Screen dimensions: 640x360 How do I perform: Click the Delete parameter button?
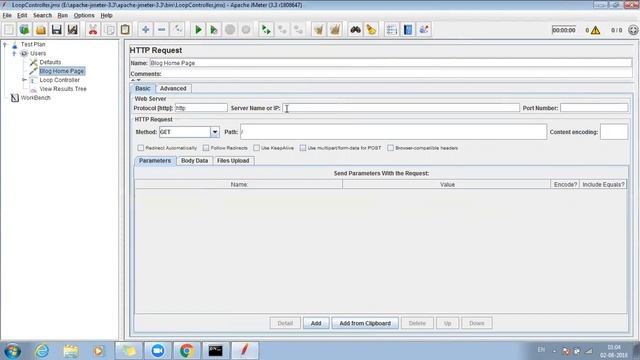[417, 323]
